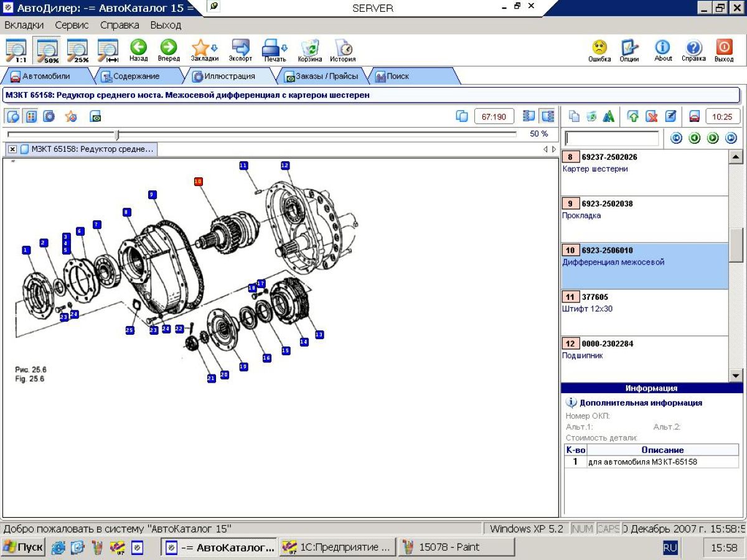Go back with Назад button
The height and width of the screenshot is (560, 747).
coord(138,50)
